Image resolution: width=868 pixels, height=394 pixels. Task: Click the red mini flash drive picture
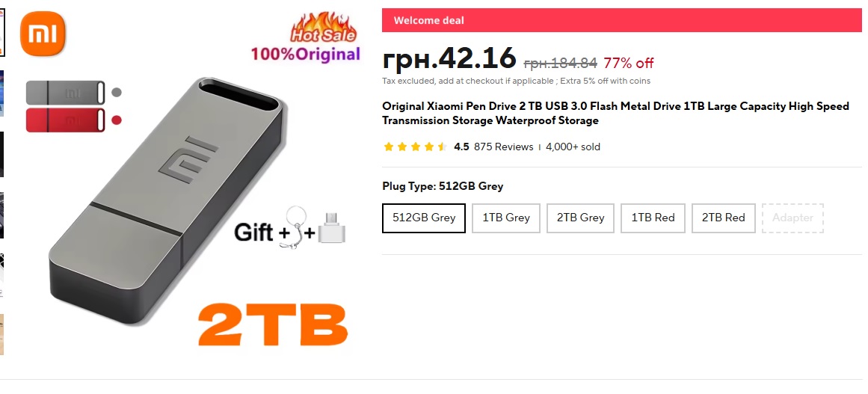click(x=65, y=120)
